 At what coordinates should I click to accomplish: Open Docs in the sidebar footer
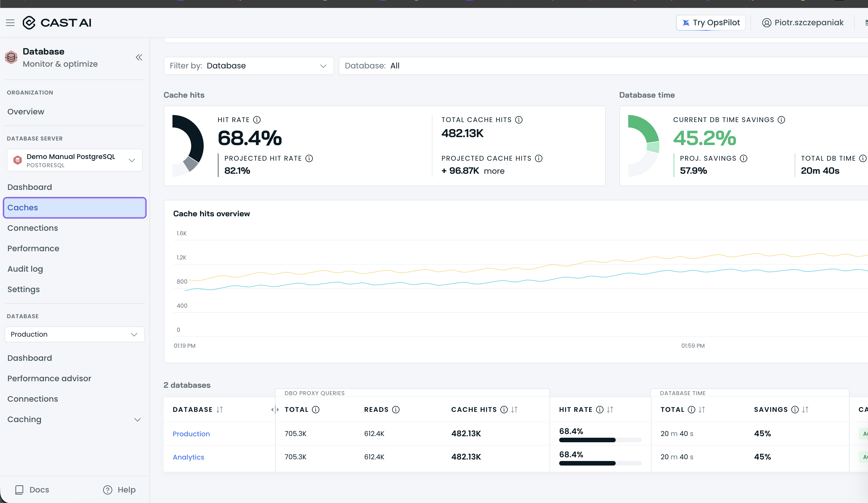coord(32,490)
